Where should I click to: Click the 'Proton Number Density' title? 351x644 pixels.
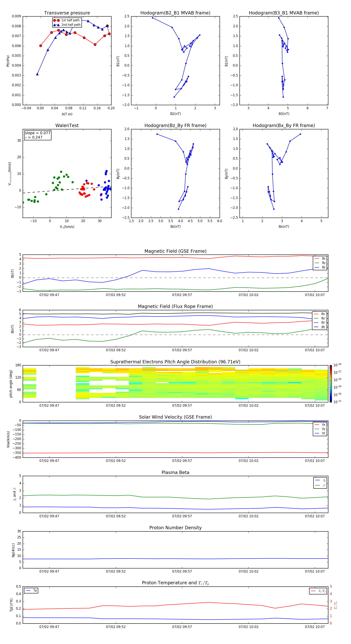point(175,528)
